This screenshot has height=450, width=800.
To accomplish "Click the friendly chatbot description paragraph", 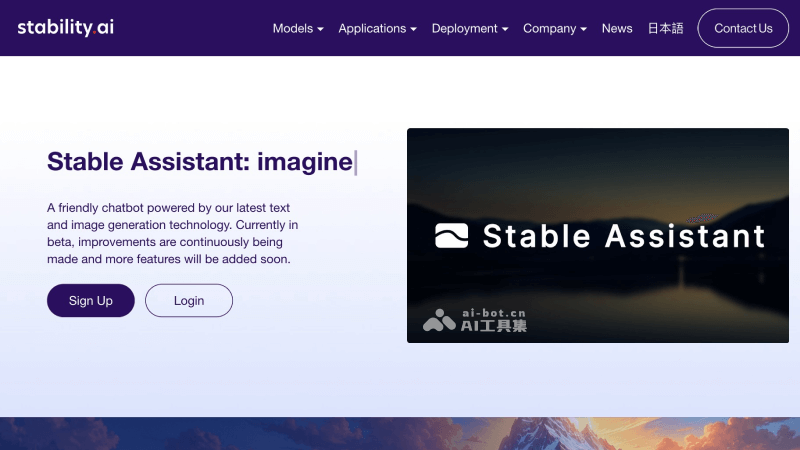I will tap(172, 233).
